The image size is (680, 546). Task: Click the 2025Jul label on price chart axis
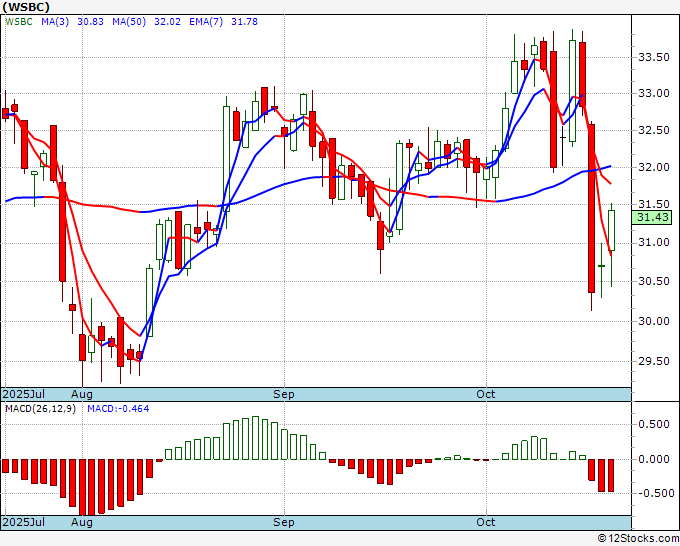click(23, 394)
